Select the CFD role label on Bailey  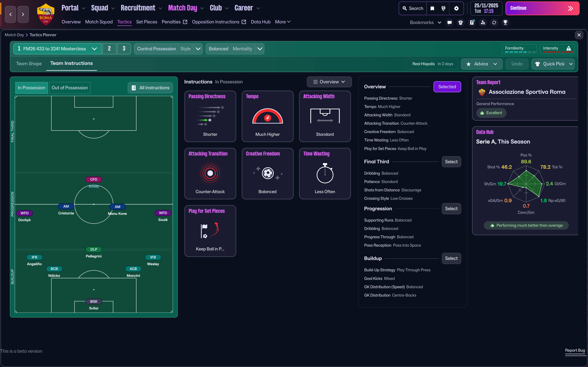point(94,179)
